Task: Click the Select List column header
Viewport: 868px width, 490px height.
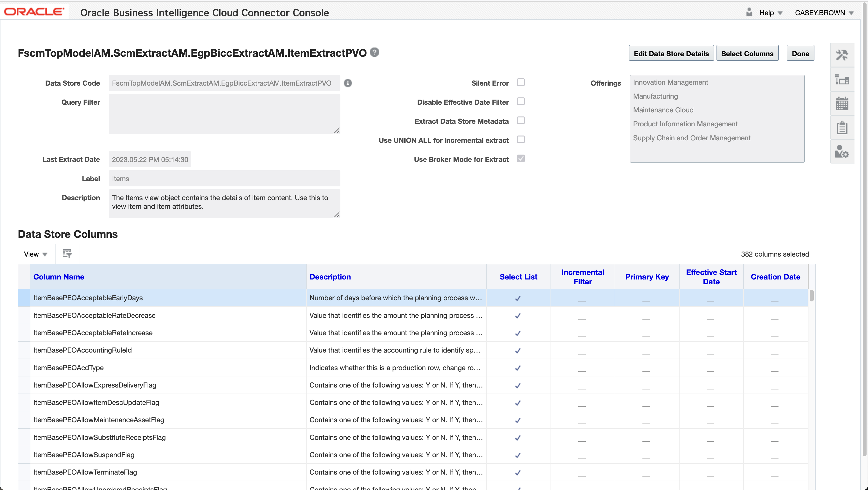Action: [x=518, y=277]
